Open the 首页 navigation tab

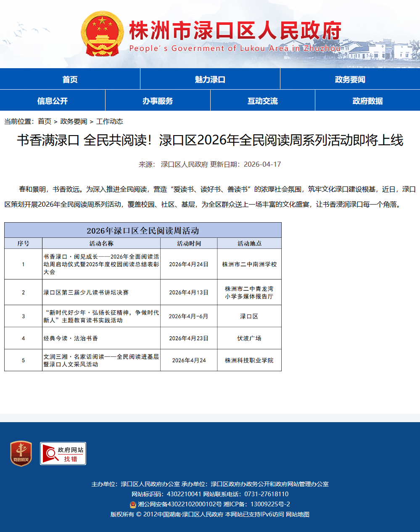pyautogui.click(x=70, y=79)
